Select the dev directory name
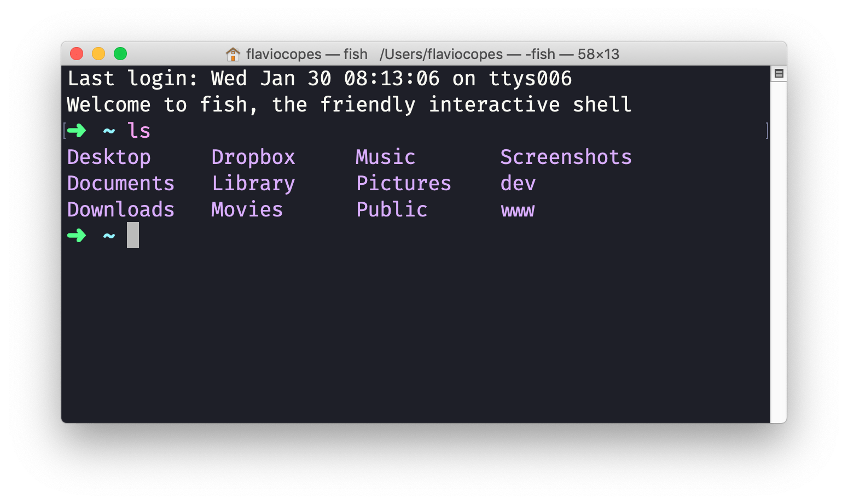The width and height of the screenshot is (848, 504). click(x=518, y=183)
